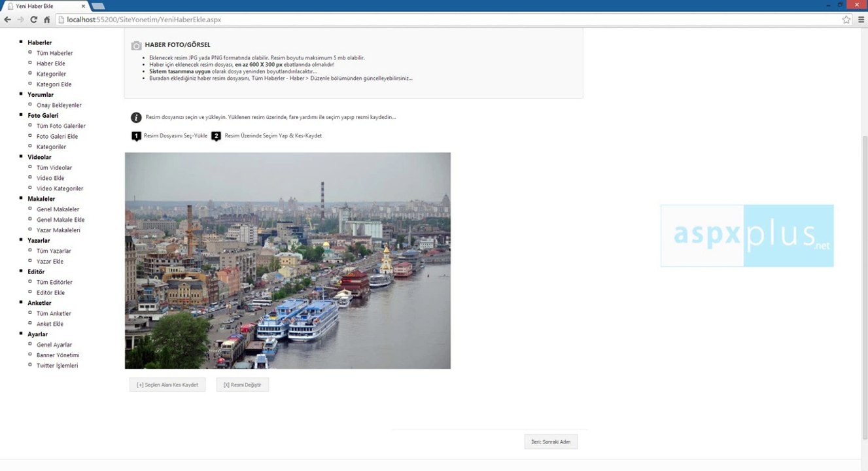The width and height of the screenshot is (868, 471).
Task: Go to Haber Ekle in sidebar
Action: click(x=51, y=63)
